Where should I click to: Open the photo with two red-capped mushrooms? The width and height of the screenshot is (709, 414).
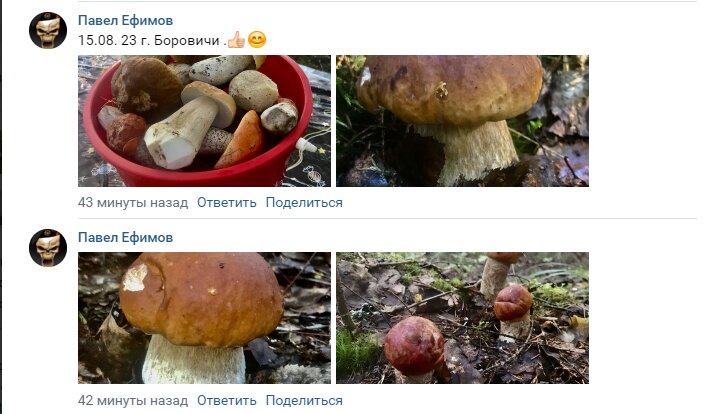pyautogui.click(x=462, y=318)
